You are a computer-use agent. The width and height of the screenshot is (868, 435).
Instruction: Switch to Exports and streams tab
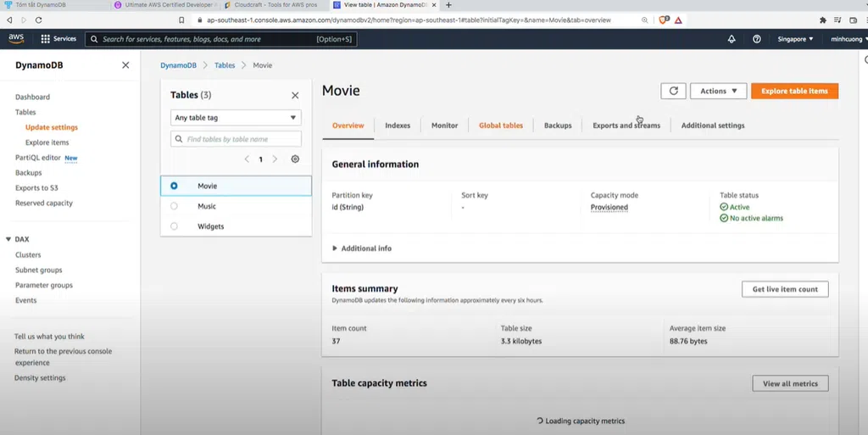coord(626,125)
